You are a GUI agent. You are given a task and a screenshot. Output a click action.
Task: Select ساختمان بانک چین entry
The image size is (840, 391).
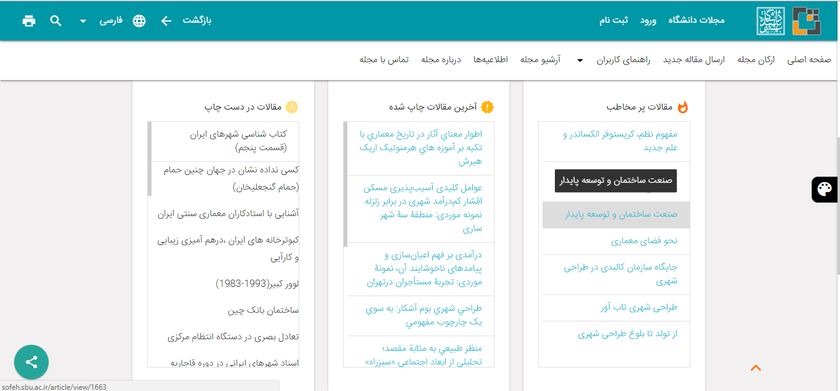point(264,311)
